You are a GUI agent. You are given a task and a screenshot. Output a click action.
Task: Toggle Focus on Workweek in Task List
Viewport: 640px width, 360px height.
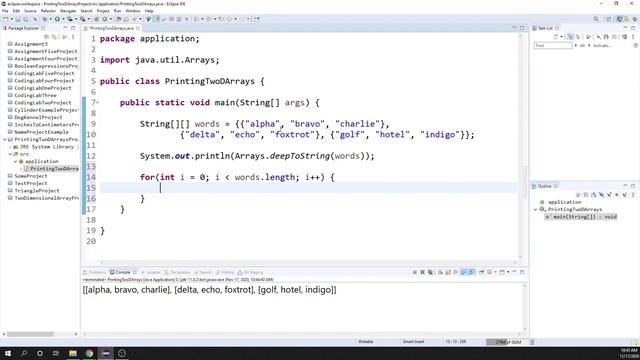click(x=588, y=37)
